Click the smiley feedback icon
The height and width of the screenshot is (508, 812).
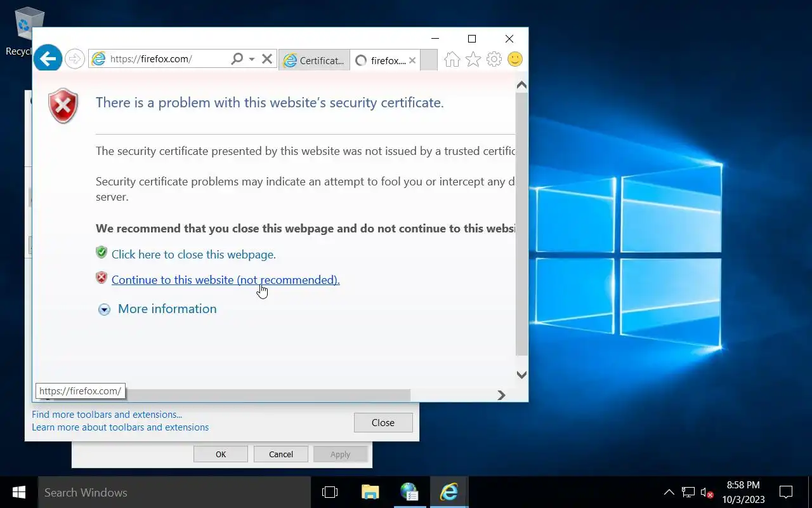click(x=515, y=60)
